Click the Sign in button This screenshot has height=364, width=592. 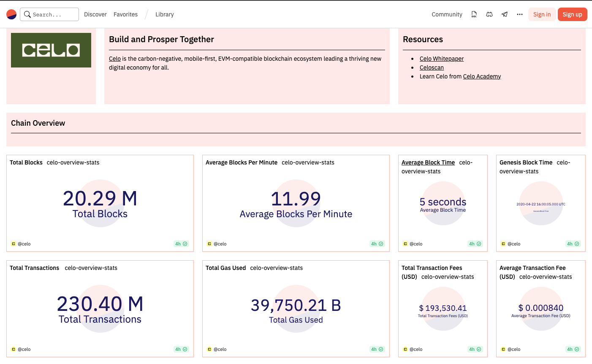click(x=542, y=14)
